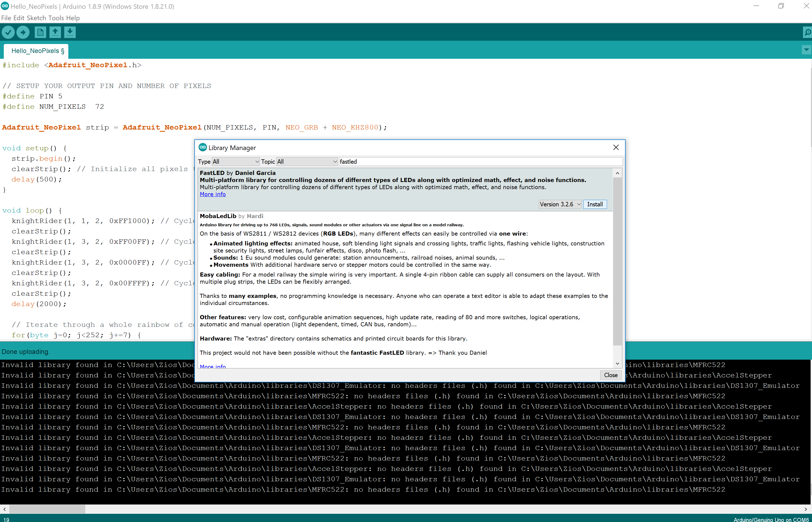
Task: Click the #include Adafruit_NeoPixel.h line
Action: 72,65
